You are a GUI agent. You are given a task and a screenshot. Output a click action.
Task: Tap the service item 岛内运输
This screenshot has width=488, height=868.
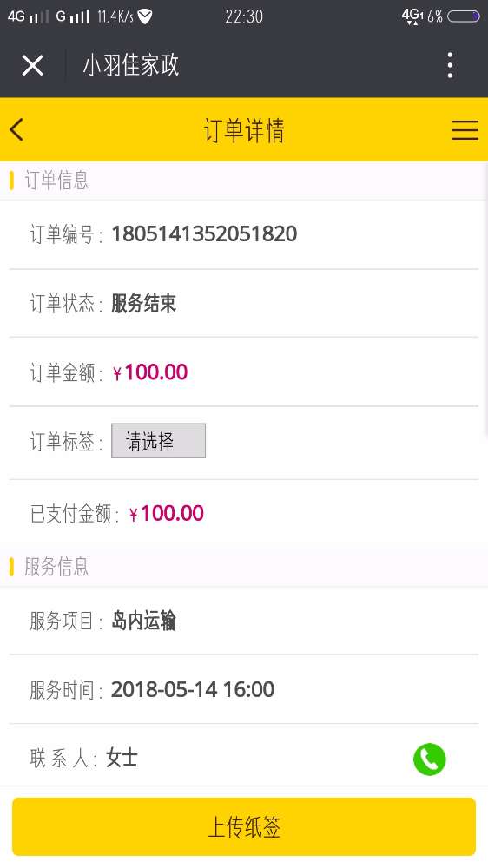tap(143, 621)
